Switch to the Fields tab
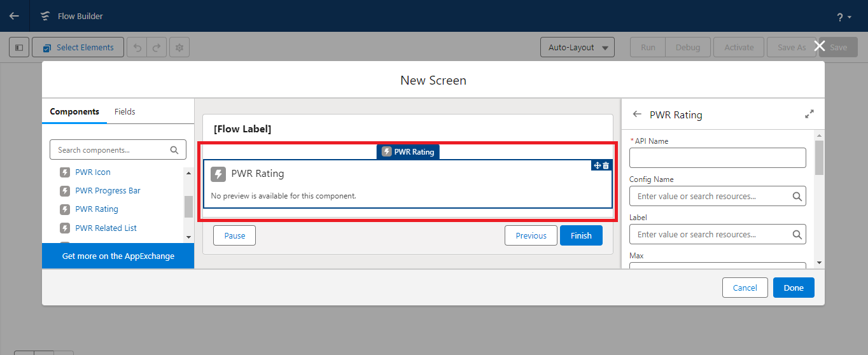This screenshot has height=355, width=868. click(x=125, y=111)
